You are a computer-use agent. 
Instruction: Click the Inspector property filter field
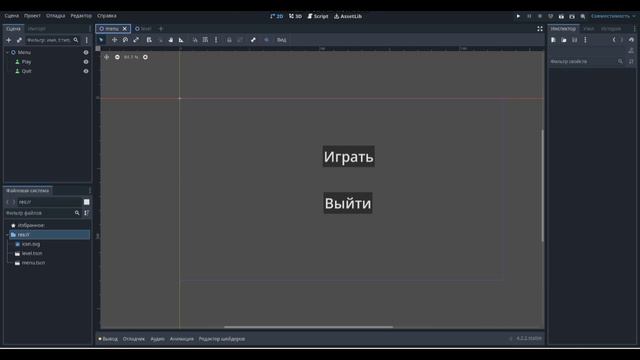[587, 61]
